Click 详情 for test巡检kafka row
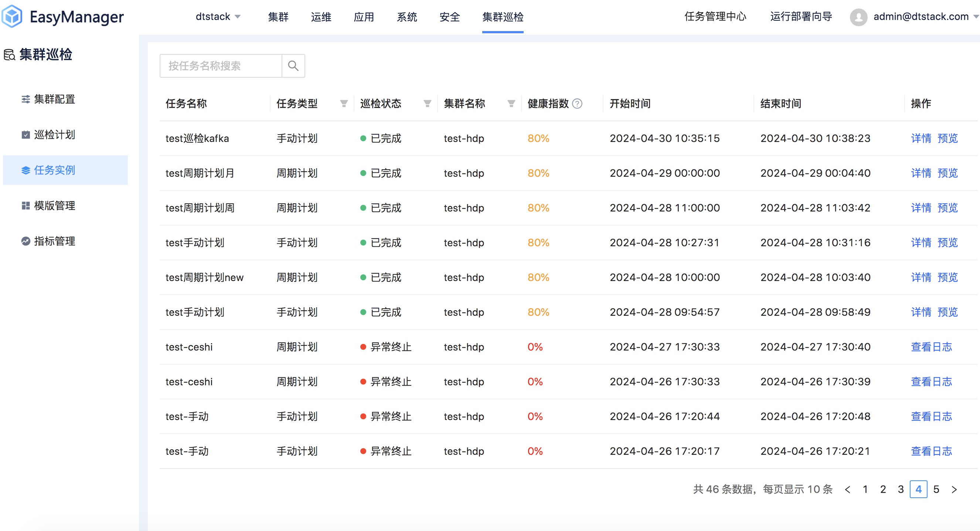The width and height of the screenshot is (980, 531). pyautogui.click(x=921, y=139)
